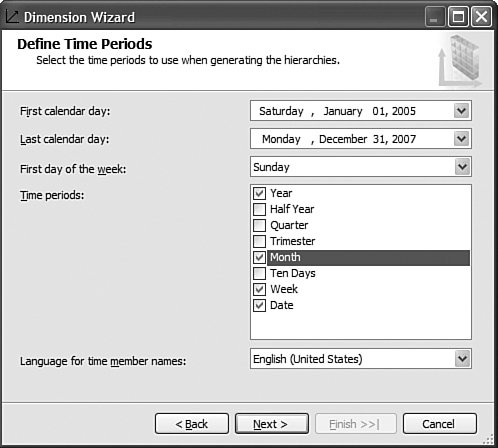This screenshot has height=448, width=498.
Task: Open the First day of the week dropdown
Action: pyautogui.click(x=462, y=167)
